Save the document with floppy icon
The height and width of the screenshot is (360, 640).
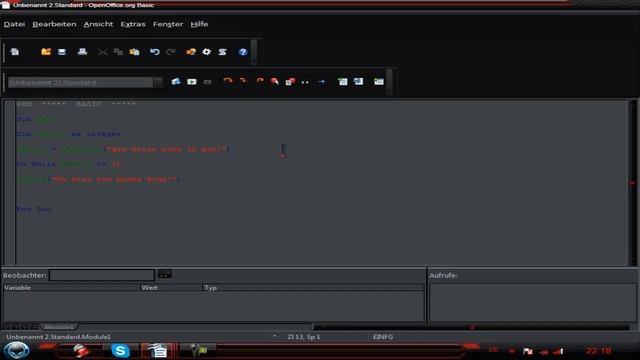pos(62,52)
